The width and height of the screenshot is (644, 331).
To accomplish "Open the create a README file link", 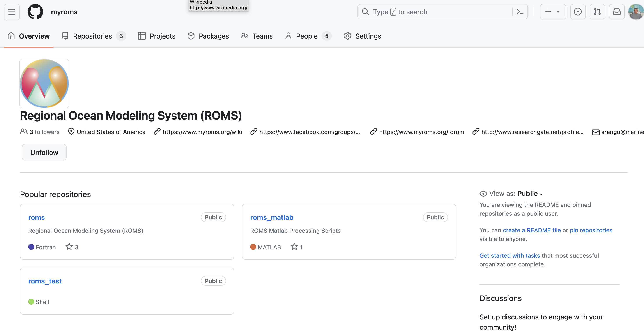I will tap(532, 230).
